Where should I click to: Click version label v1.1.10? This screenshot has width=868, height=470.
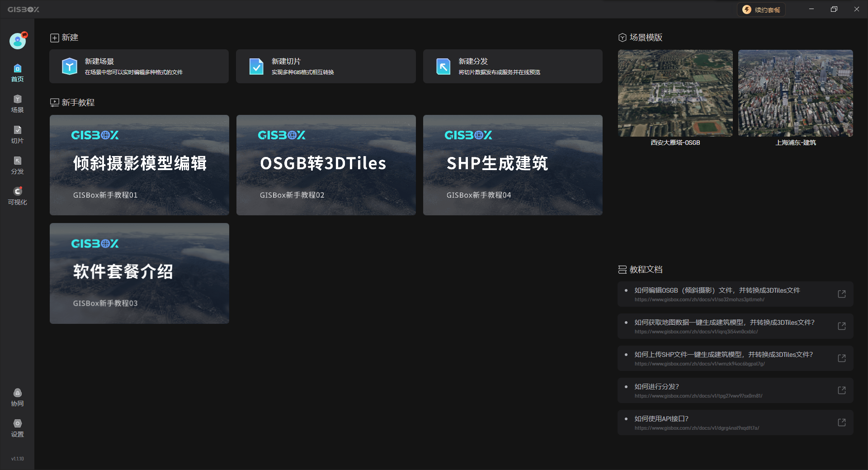[18, 459]
